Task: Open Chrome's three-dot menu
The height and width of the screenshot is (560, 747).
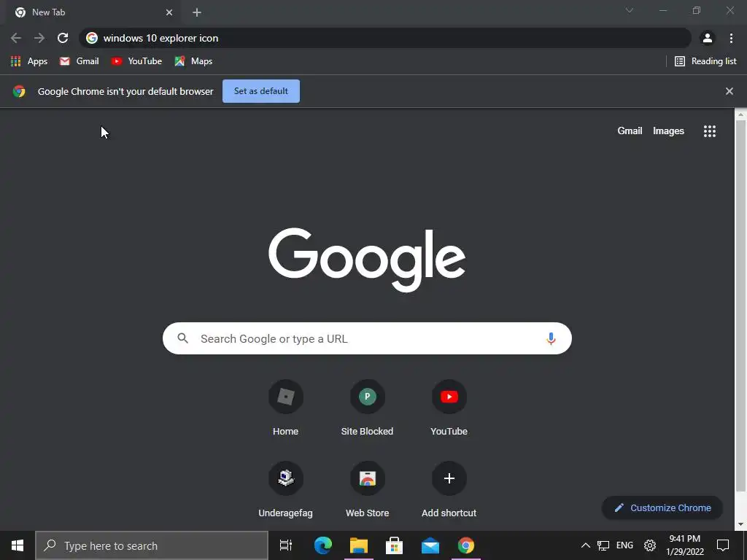Action: click(x=731, y=38)
